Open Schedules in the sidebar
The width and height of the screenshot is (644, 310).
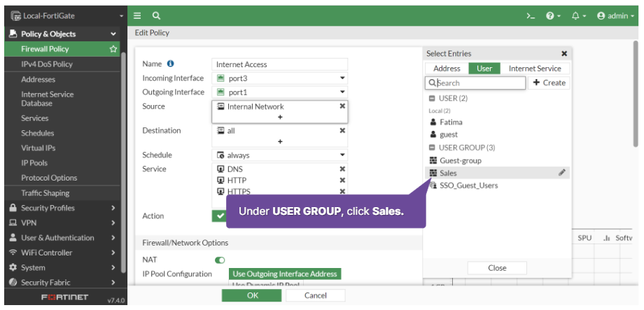pos(38,133)
